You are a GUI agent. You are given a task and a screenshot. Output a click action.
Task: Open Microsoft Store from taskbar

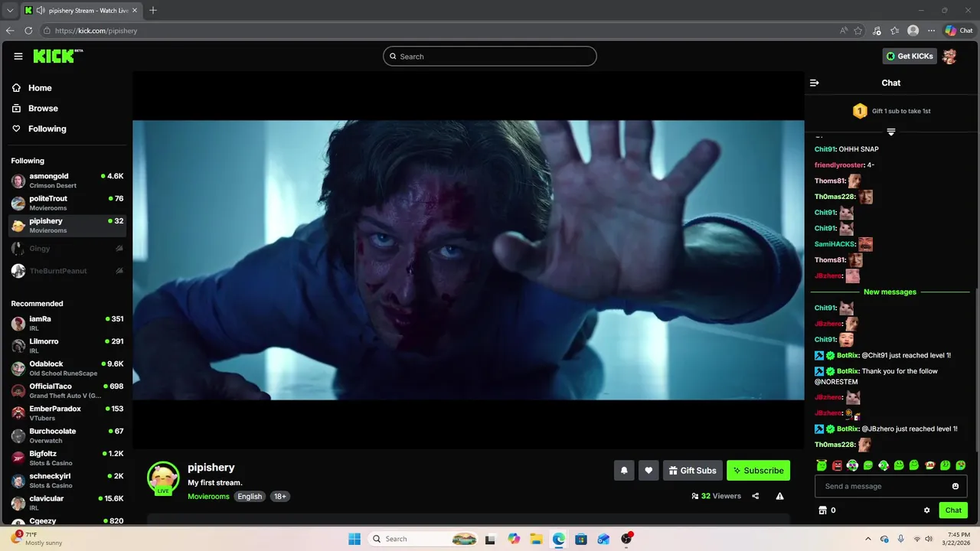point(581,539)
